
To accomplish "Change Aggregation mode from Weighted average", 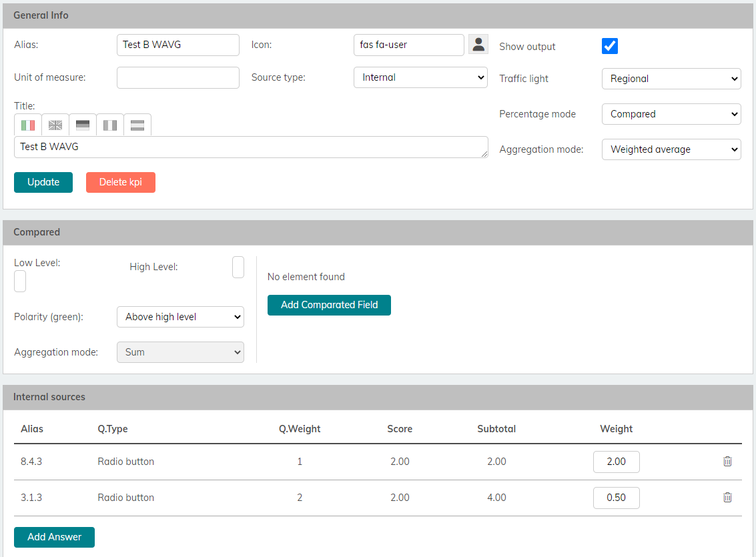I will click(x=671, y=149).
